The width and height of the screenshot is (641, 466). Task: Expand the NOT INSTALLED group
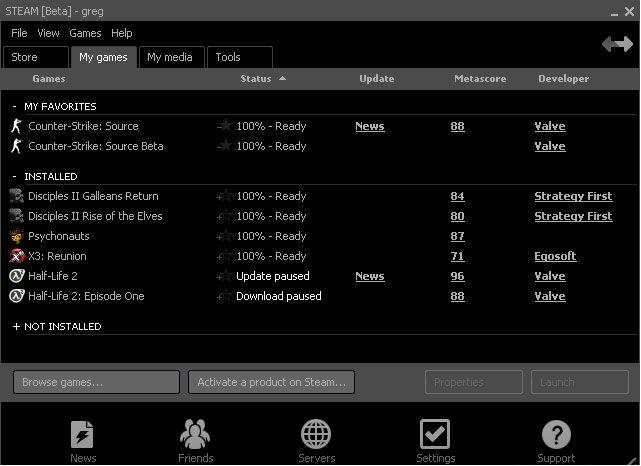(16, 326)
